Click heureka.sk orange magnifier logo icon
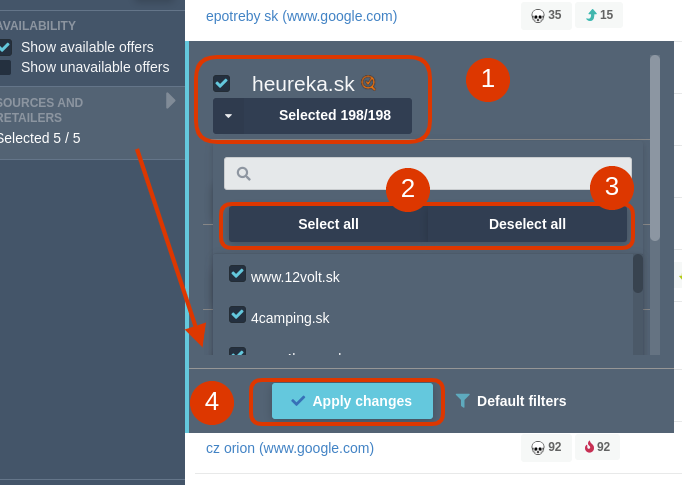The height and width of the screenshot is (485, 682). tap(368, 82)
